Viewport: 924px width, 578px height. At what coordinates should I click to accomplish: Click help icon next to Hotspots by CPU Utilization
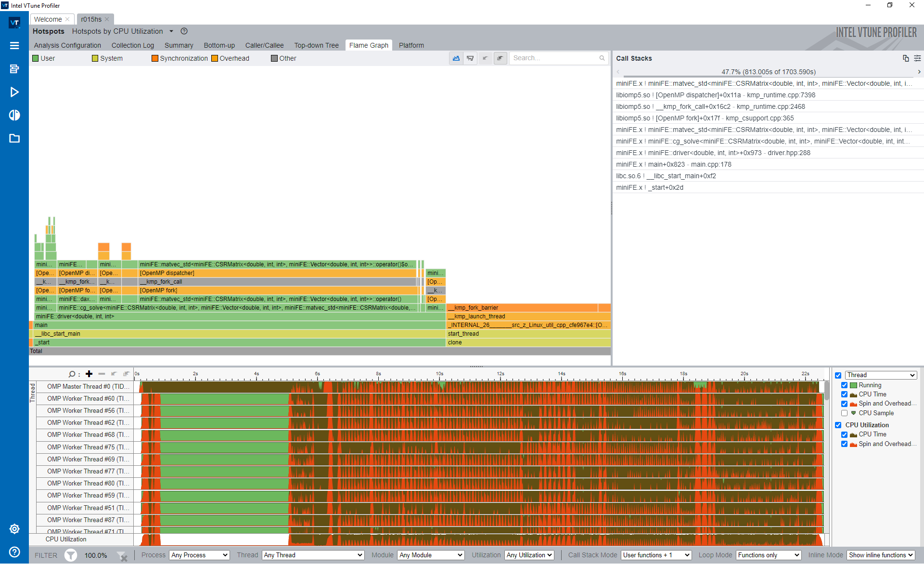(x=184, y=31)
